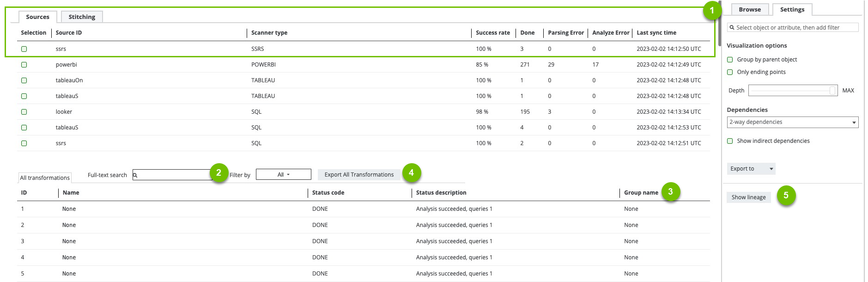Switch to the Stitching tab
Viewport: 868px width, 282px height.
click(x=82, y=17)
